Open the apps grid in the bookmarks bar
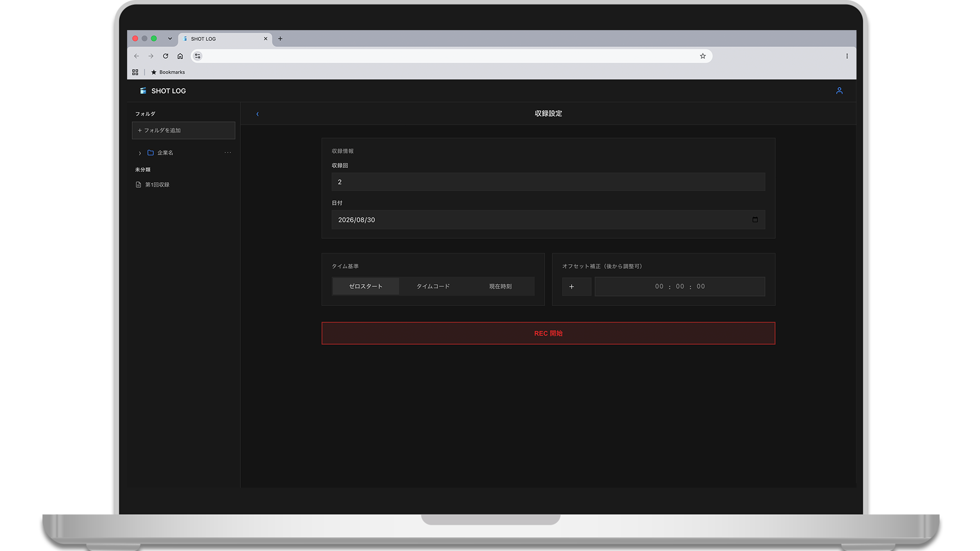This screenshot has height=551, width=980. point(135,72)
